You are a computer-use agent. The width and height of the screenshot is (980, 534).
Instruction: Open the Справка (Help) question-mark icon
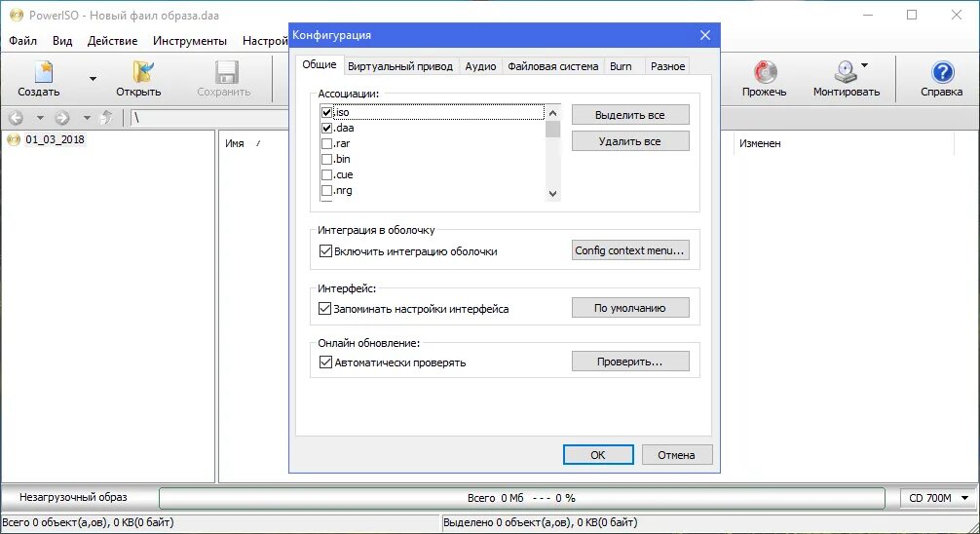coord(943,72)
